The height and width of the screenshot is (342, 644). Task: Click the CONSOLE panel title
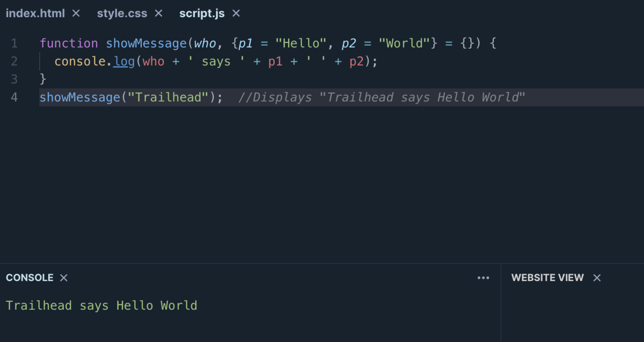[x=30, y=278]
